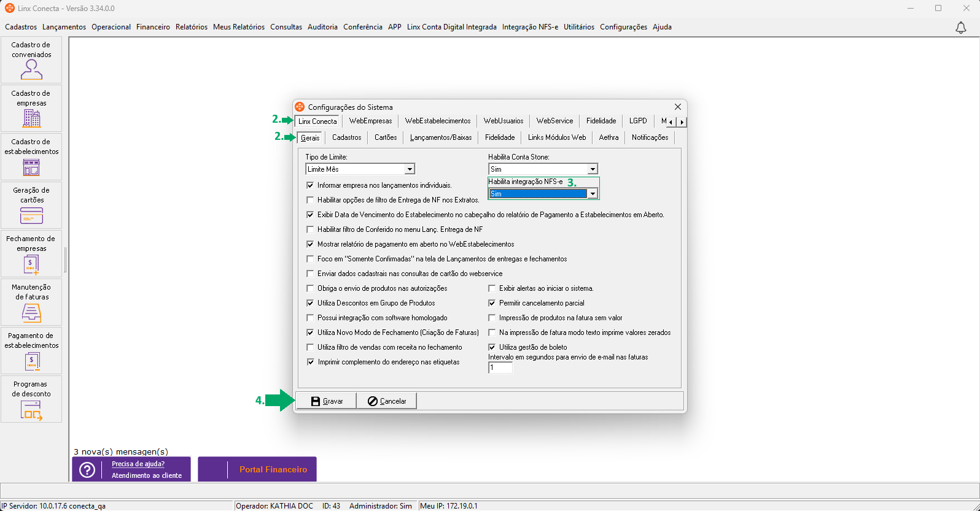980x511 pixels.
Task: Switch to the WebUsuarios tab
Action: tap(504, 121)
